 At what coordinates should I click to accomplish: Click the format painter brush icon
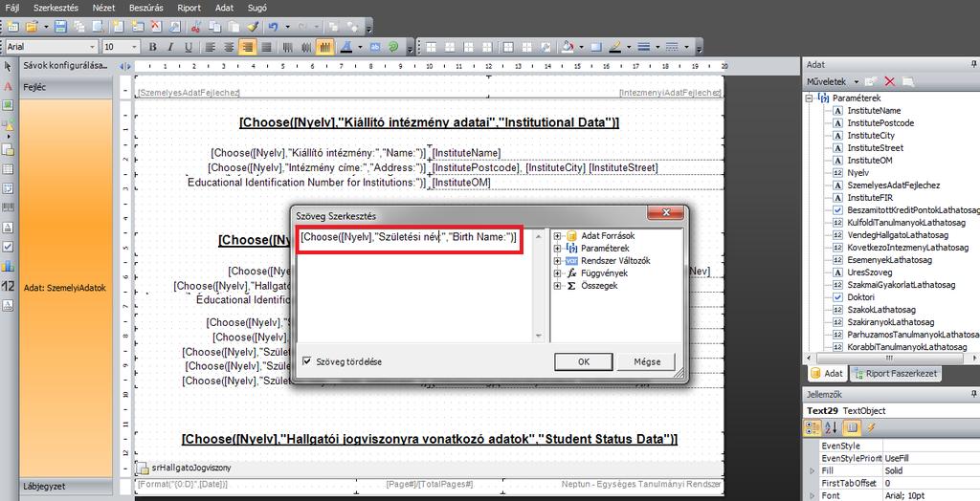[x=253, y=26]
